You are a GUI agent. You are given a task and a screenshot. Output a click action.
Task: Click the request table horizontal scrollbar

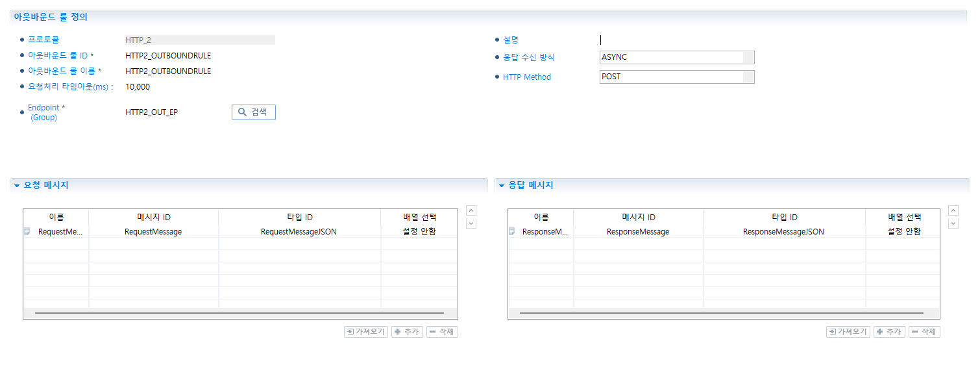point(239,313)
